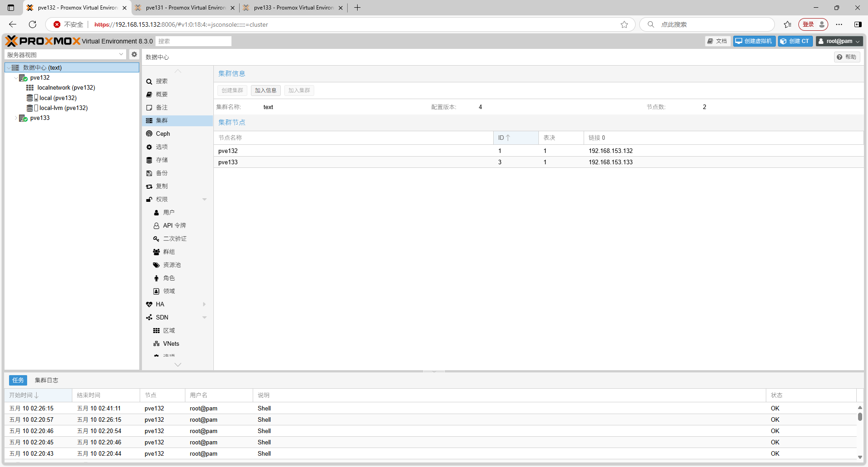This screenshot has height=467, width=868.
Task: Open the Notes (备注) icon
Action: (149, 108)
